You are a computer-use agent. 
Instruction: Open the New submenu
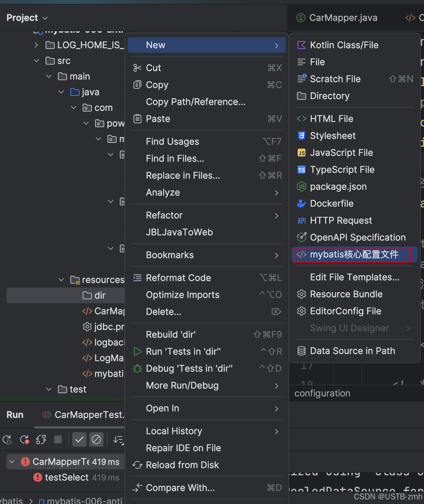pyautogui.click(x=207, y=45)
